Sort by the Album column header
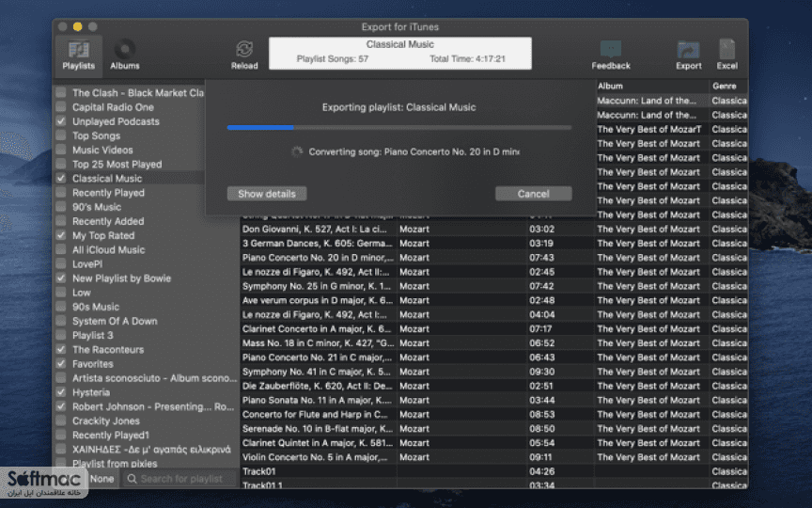Image resolution: width=812 pixels, height=508 pixels. (x=651, y=86)
